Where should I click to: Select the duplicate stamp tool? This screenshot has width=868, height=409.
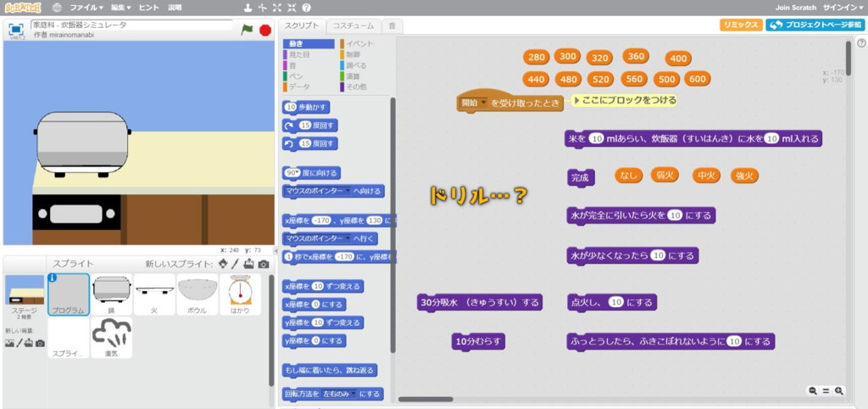click(248, 8)
